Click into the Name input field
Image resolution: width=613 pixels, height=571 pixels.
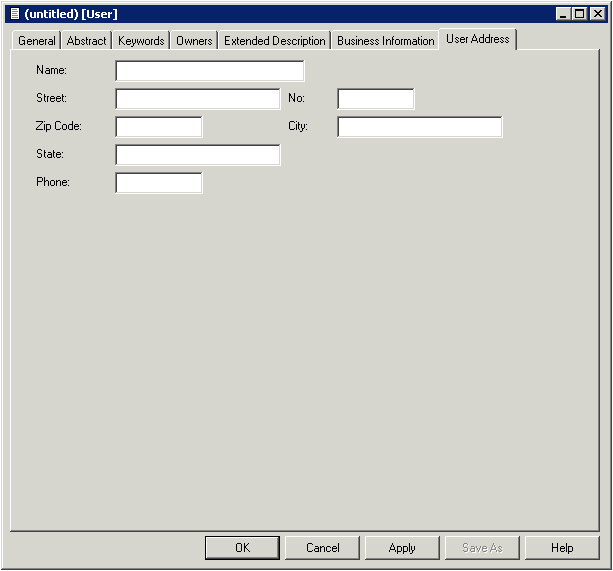[x=209, y=71]
